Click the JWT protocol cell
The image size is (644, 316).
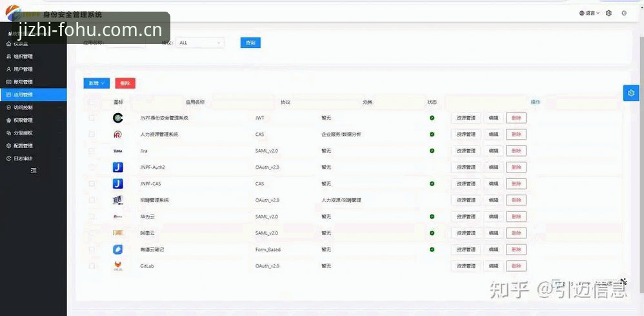coord(259,118)
